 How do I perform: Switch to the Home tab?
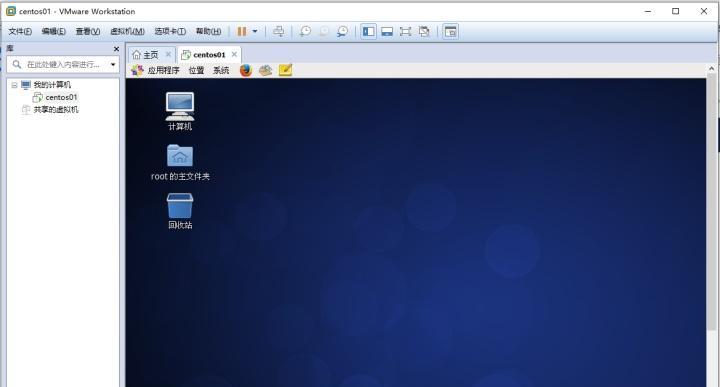tap(151, 55)
